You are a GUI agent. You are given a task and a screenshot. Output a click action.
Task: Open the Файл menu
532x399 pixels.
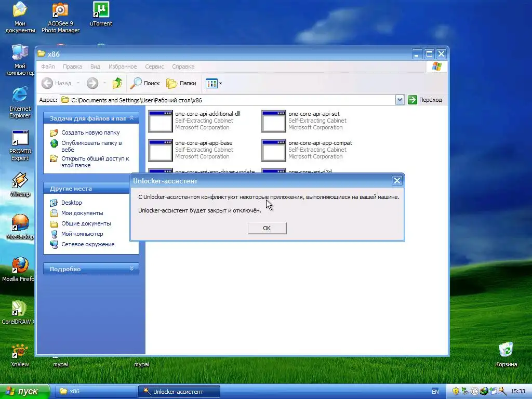point(48,66)
